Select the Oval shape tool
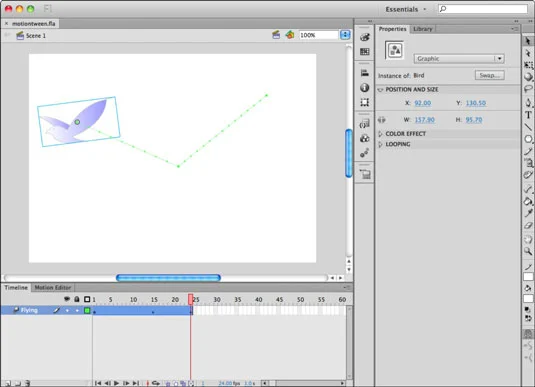This screenshot has width=535, height=387. point(528,139)
